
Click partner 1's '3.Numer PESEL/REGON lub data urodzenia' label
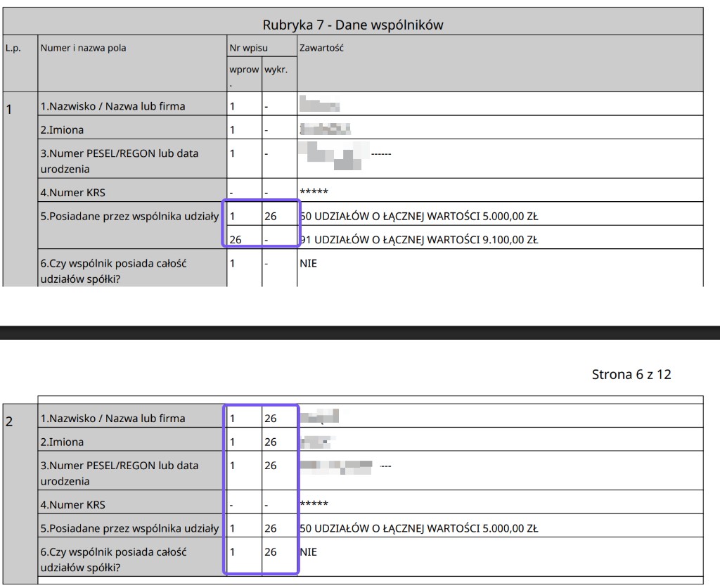pyautogui.click(x=120, y=161)
